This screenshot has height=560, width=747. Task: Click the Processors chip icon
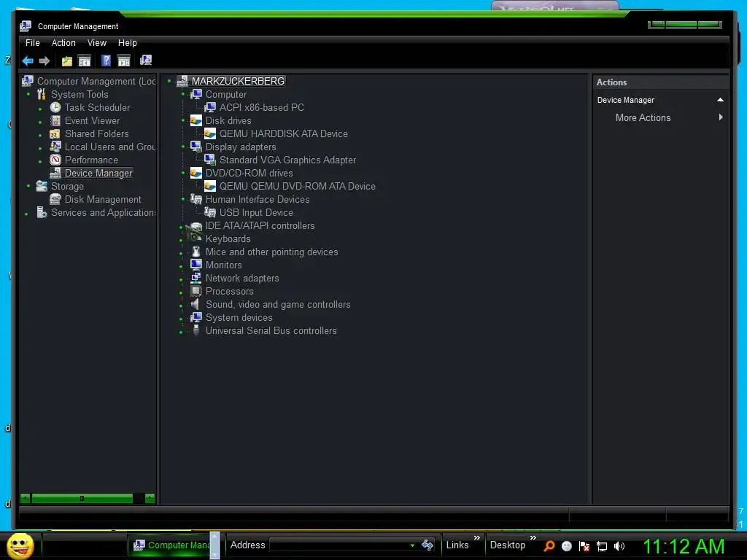click(196, 290)
